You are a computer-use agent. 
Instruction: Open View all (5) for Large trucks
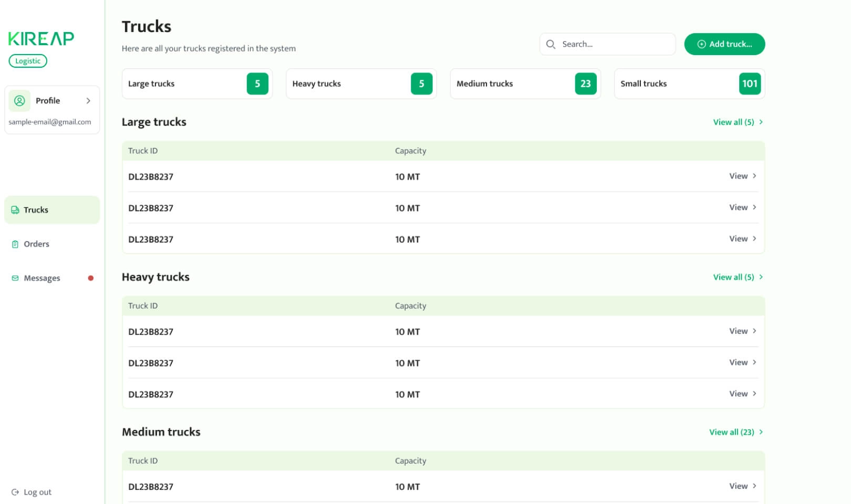click(738, 122)
